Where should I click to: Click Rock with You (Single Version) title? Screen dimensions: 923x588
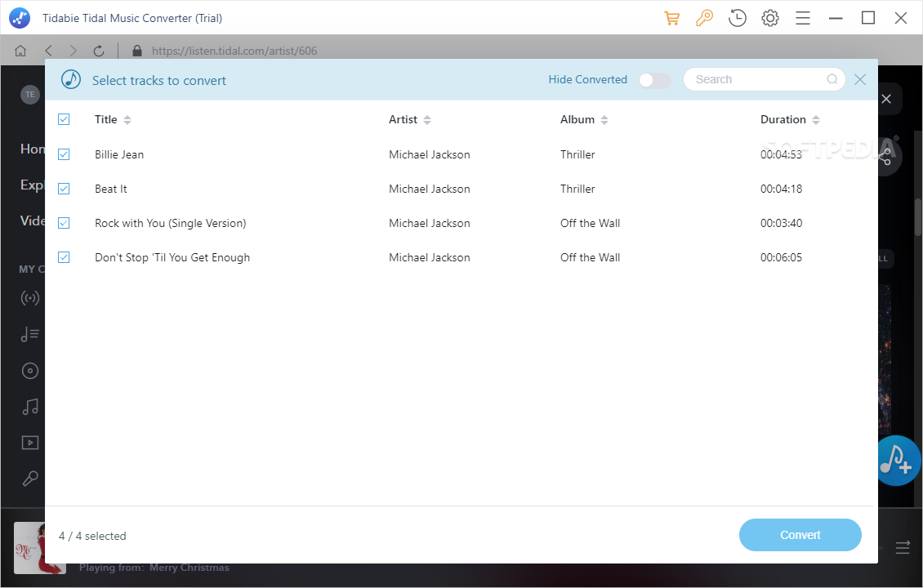[x=171, y=223]
